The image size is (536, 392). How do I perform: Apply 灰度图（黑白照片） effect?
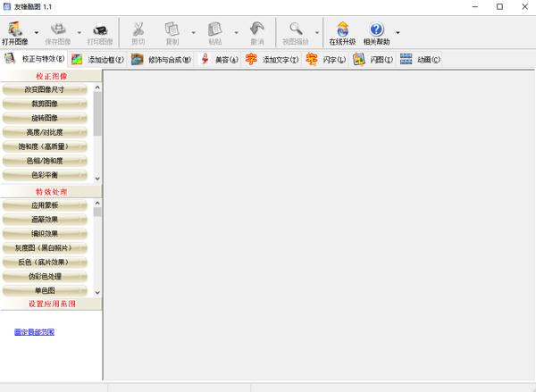coord(45,248)
